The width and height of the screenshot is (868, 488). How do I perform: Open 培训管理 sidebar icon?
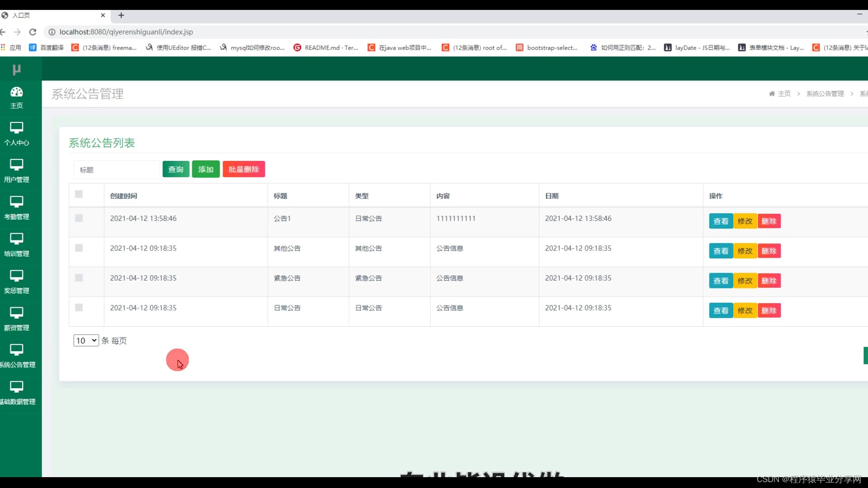pos(17,239)
